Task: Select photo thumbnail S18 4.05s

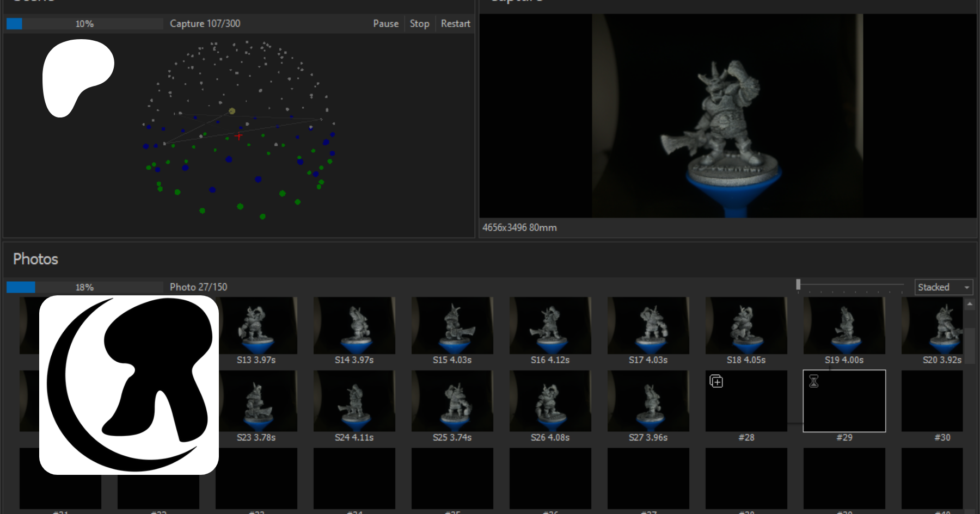Action: coord(746,326)
